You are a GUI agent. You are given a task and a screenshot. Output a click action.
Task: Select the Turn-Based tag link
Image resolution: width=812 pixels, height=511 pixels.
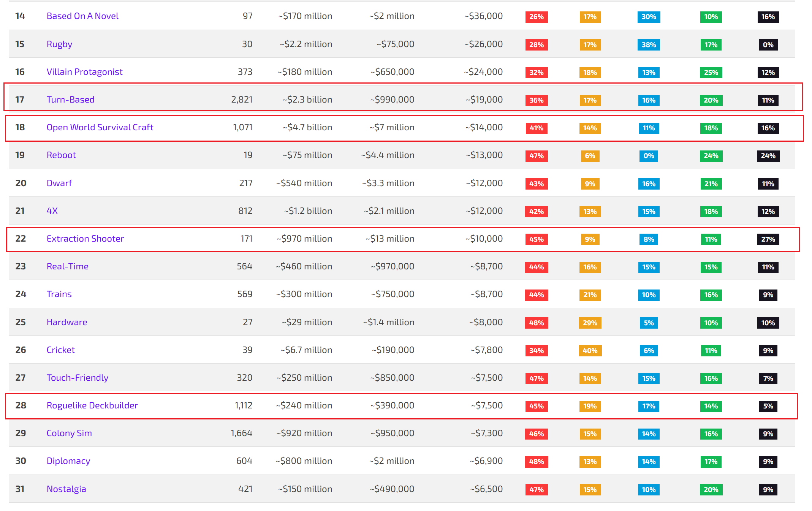[70, 100]
